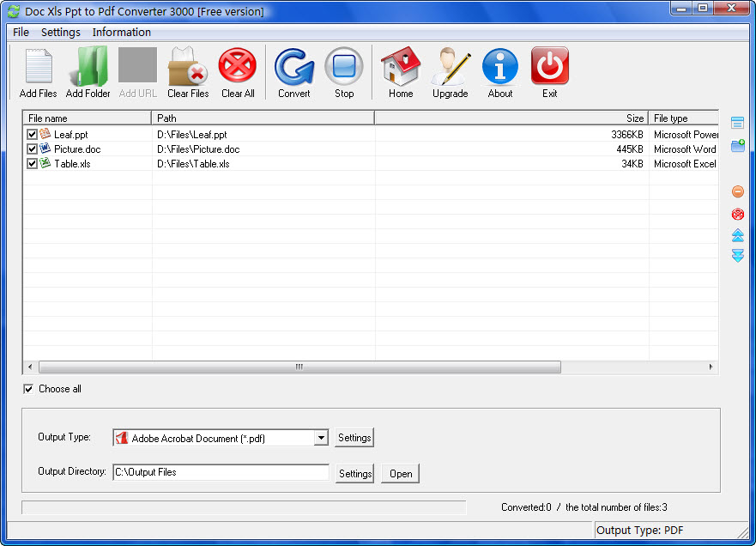This screenshot has width=756, height=546.
Task: Click the Add Folder toolbar icon
Action: click(87, 67)
